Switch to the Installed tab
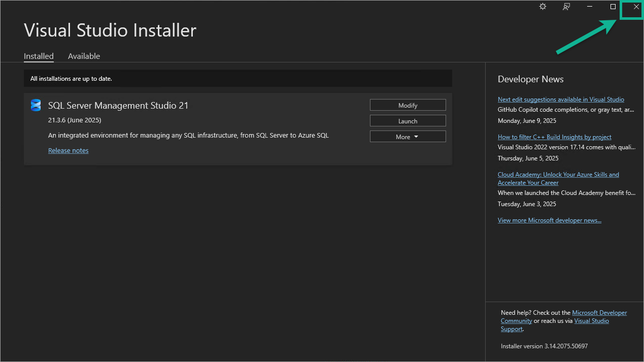 coord(39,56)
